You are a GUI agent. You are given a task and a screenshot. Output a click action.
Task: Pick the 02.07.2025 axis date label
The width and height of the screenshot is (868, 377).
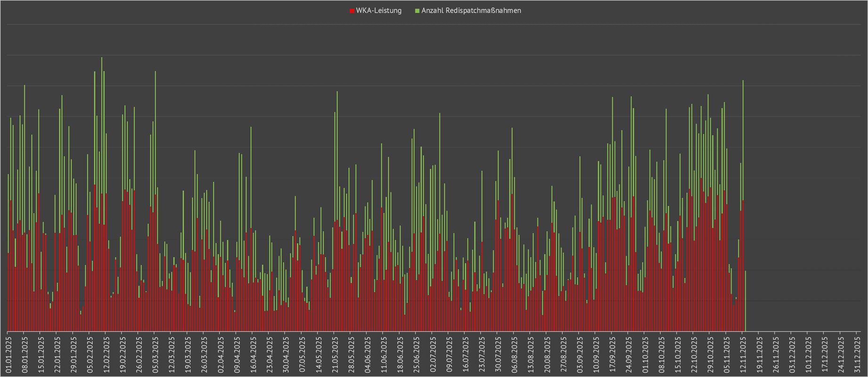pos(432,353)
